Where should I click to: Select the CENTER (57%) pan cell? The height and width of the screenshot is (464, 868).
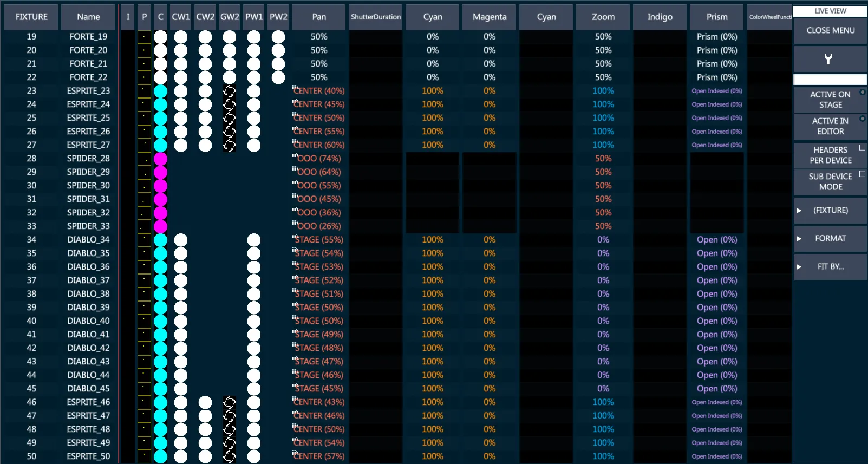point(319,456)
